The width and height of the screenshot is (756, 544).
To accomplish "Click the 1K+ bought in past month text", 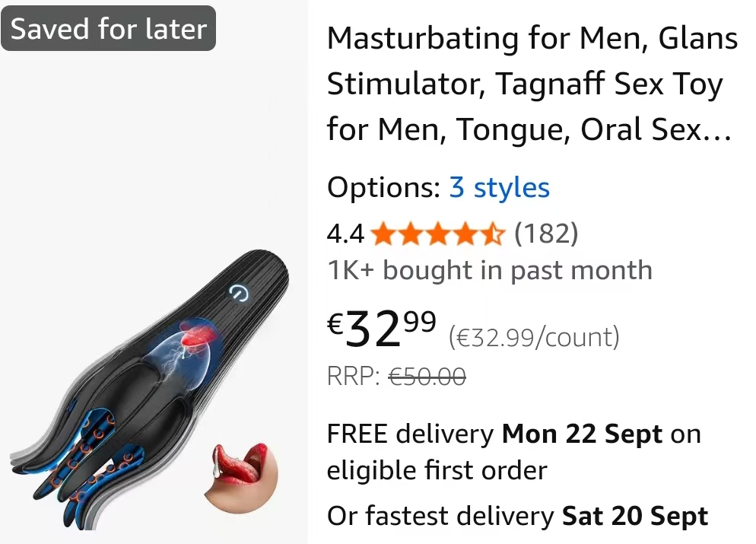I will tap(489, 270).
